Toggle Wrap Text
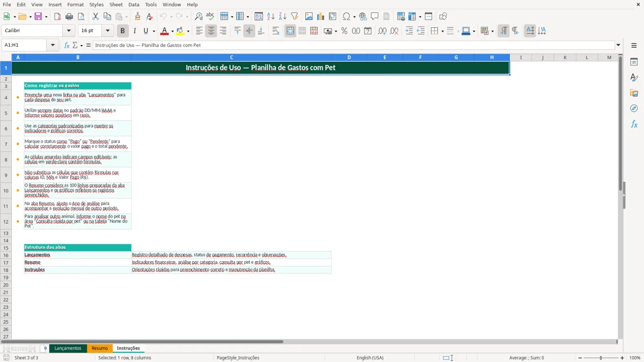Viewport: 644px width, 362px height. pyautogui.click(x=276, y=31)
